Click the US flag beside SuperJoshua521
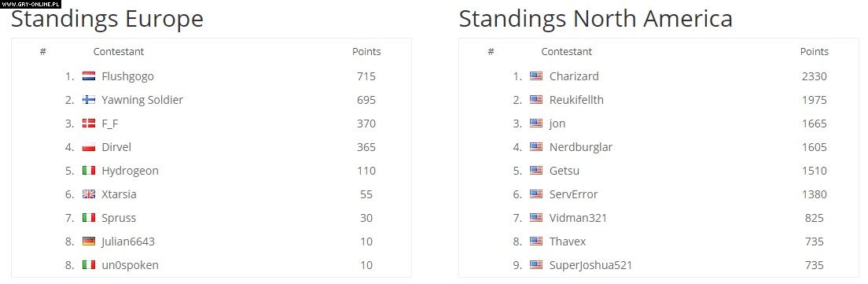The height and width of the screenshot is (284, 868). 536,265
